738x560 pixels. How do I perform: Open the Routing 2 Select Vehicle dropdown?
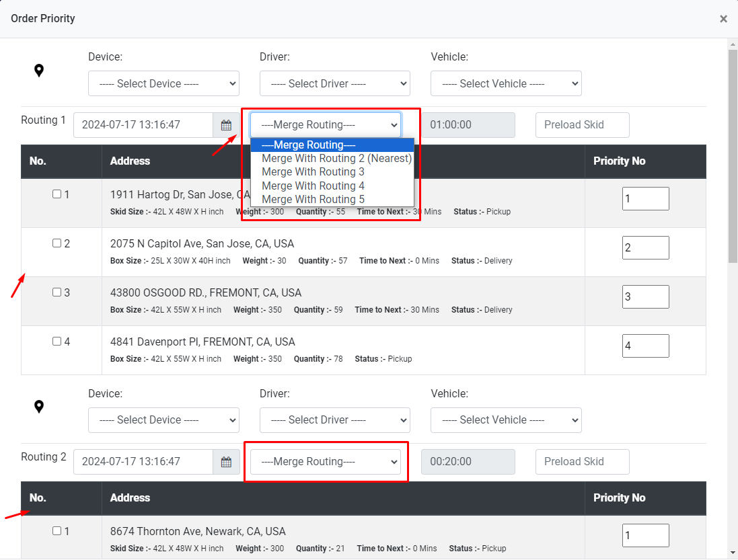click(506, 420)
